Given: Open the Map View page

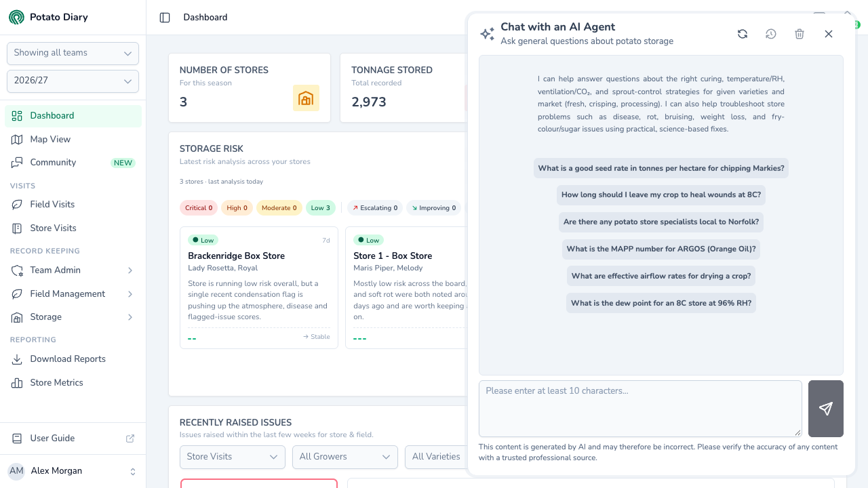Looking at the screenshot, I should coord(73,139).
